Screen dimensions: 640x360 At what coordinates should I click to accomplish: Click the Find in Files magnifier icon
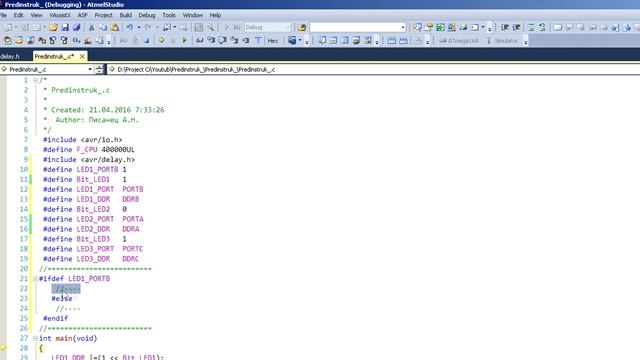click(211, 27)
